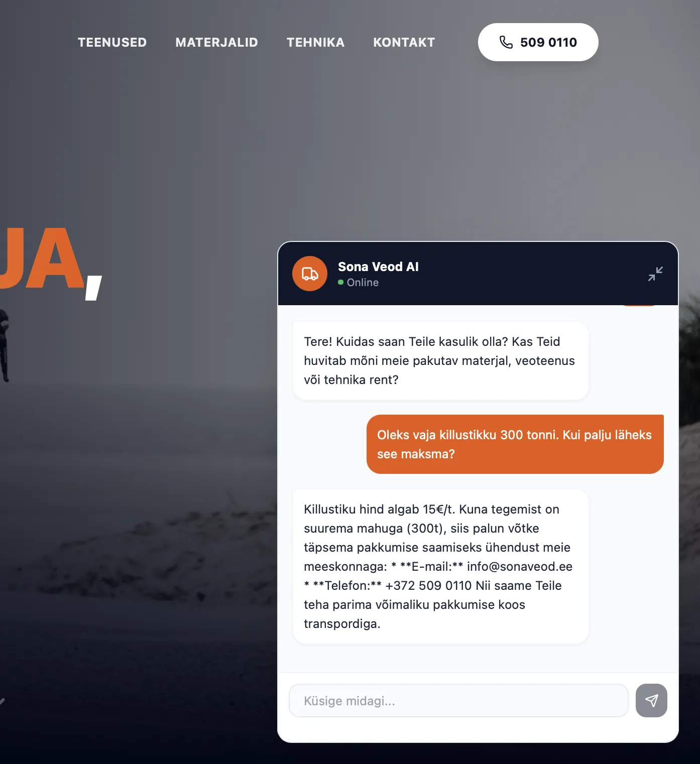This screenshot has height=764, width=700.
Task: Click the info@sonaveod.ee email address
Action: [520, 567]
